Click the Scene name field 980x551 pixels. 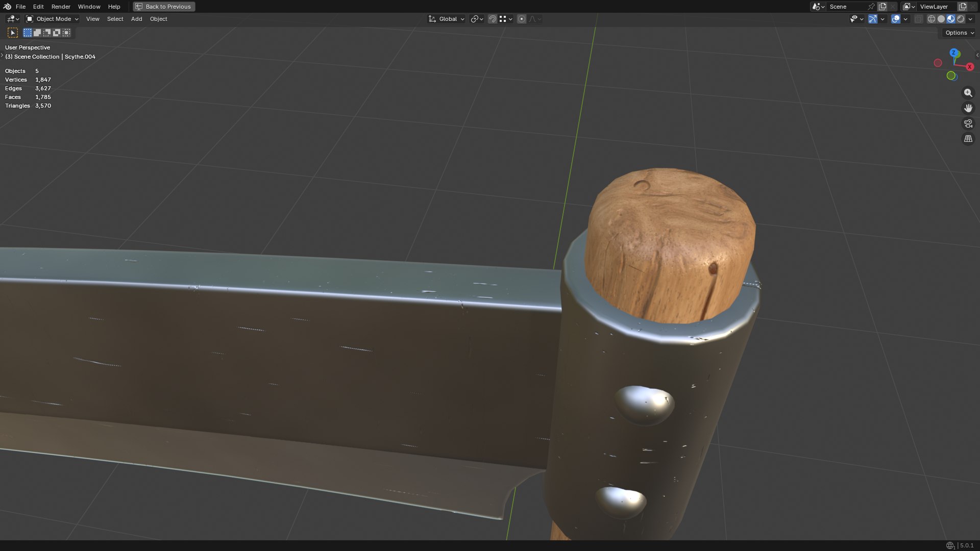pyautogui.click(x=847, y=7)
